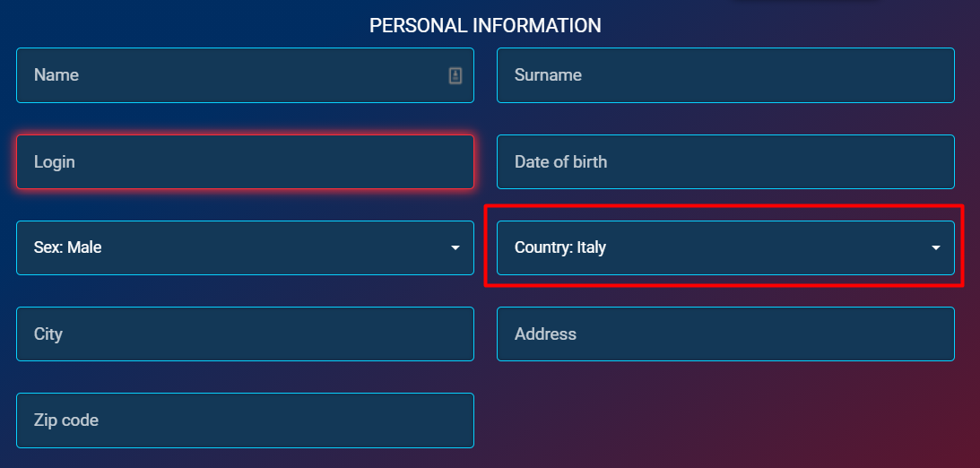
Task: Click the 'Name' placeholder text
Action: point(56,75)
